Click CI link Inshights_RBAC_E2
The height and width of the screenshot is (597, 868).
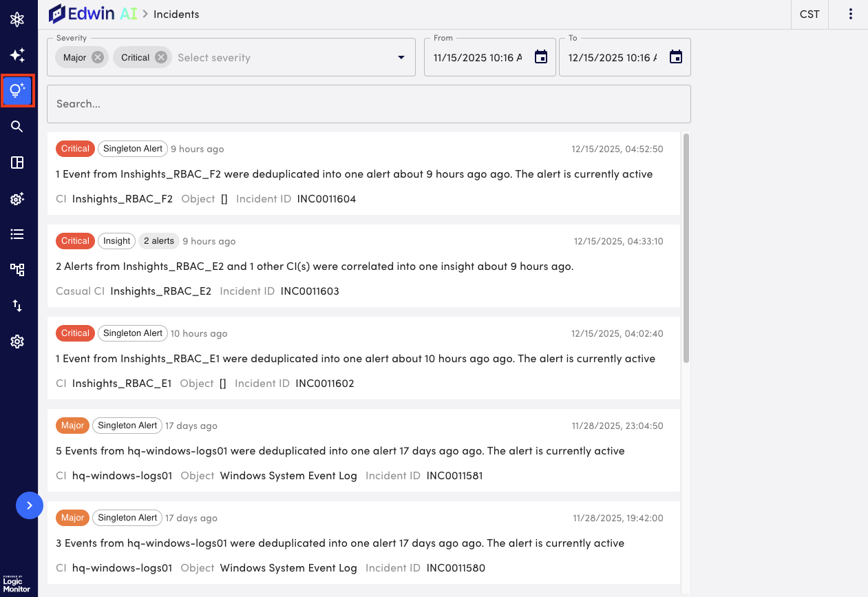click(x=160, y=291)
